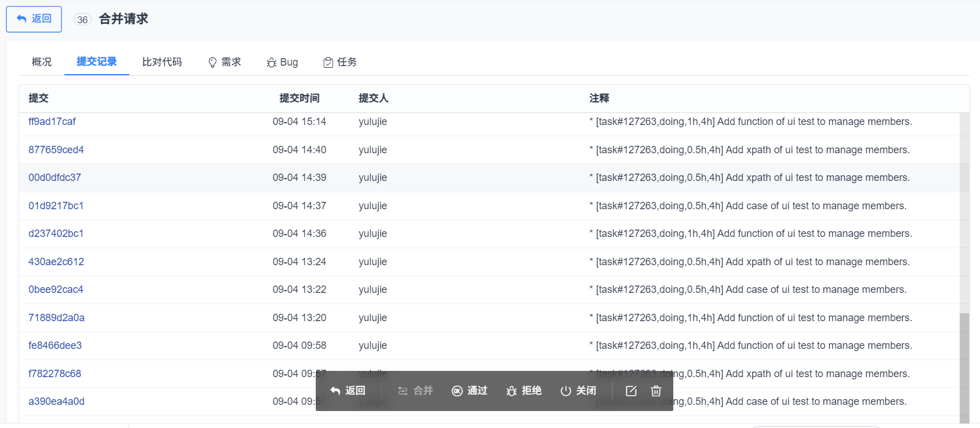The width and height of the screenshot is (980, 428).
Task: Click the top-left 返回 back button
Action: pyautogui.click(x=34, y=19)
